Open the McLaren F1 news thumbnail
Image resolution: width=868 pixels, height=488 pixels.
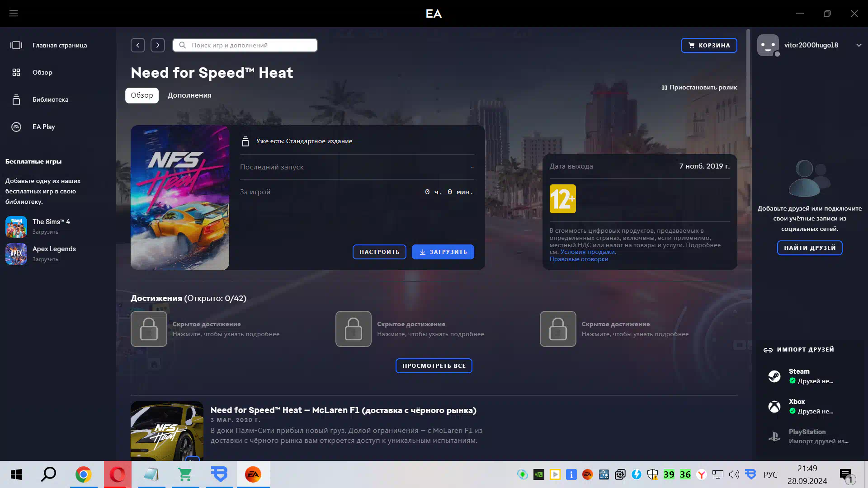pos(167,431)
